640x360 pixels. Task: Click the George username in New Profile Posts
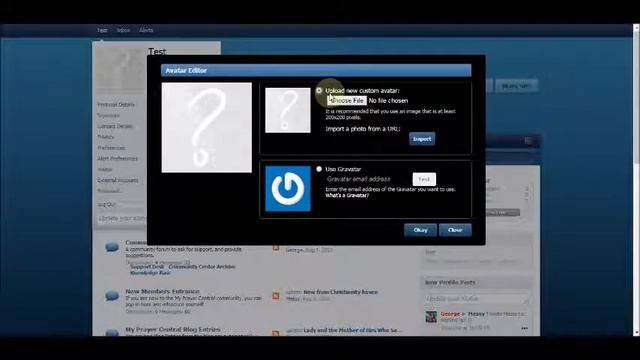click(450, 314)
